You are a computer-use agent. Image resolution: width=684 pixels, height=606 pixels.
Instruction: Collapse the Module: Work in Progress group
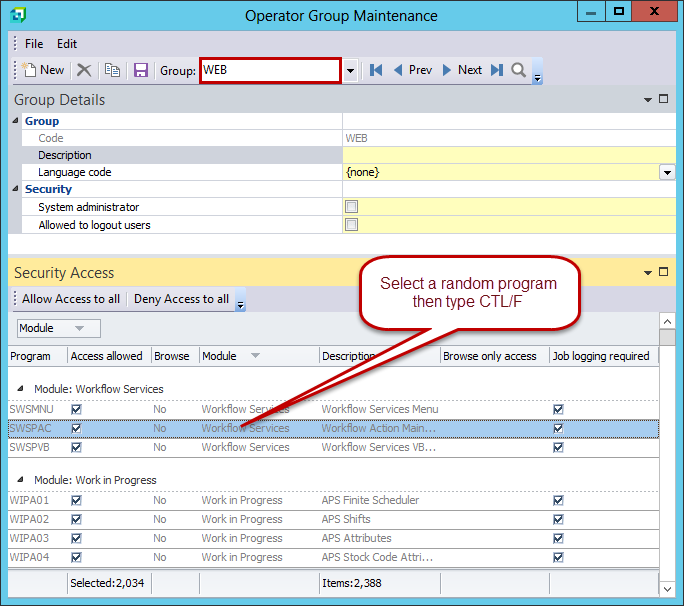coord(23,480)
